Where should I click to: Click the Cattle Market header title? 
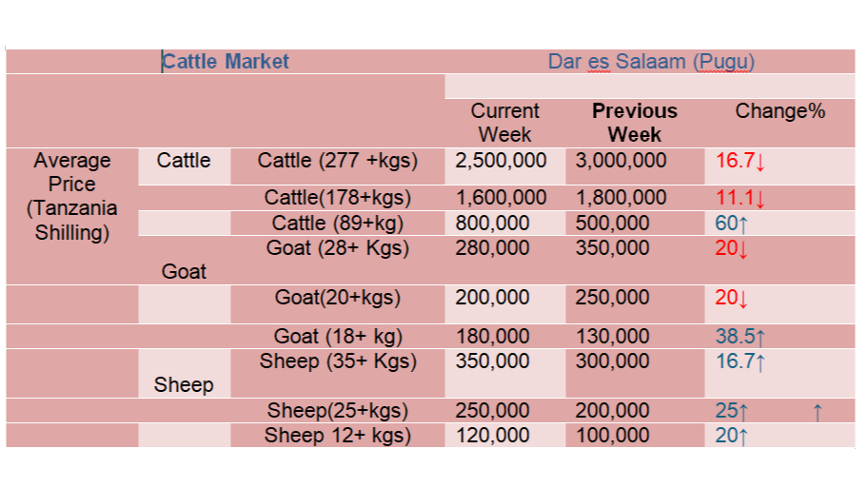[226, 62]
